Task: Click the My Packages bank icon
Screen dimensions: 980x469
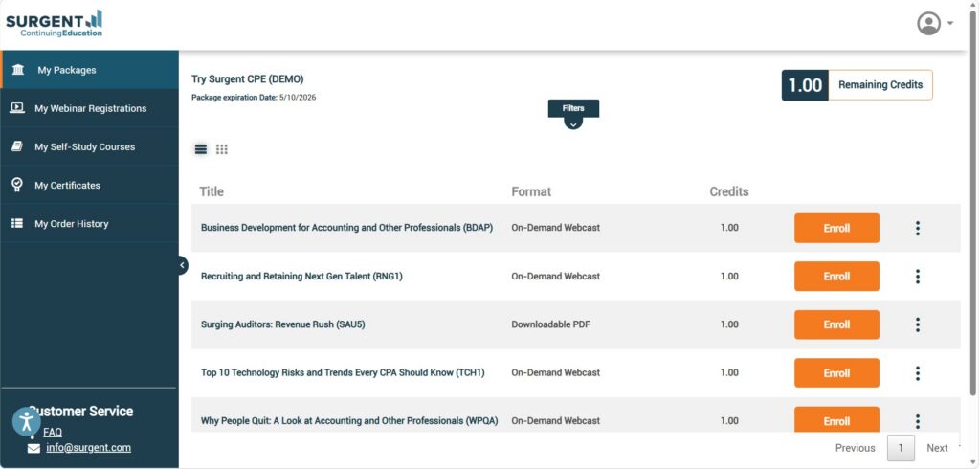Action: click(18, 70)
